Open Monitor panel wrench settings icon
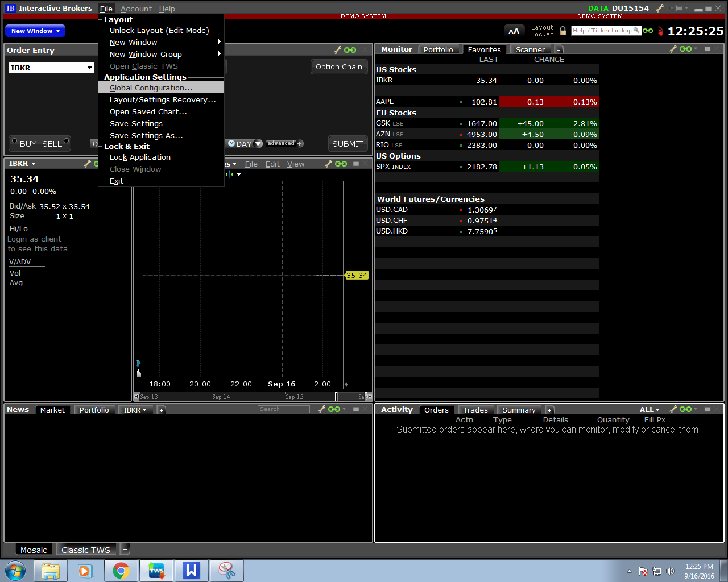Viewport: 728px width, 582px height. (673, 49)
